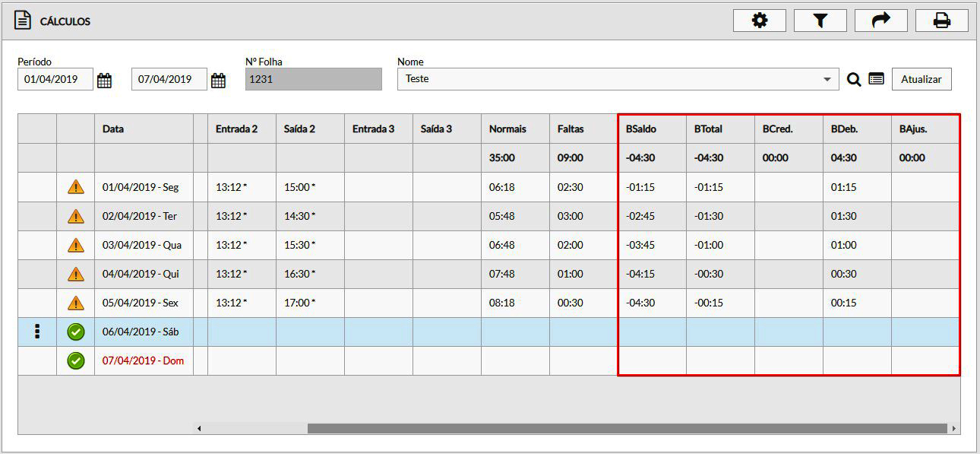Open the start date calendar picker
The width and height of the screenshot is (980, 454).
[104, 80]
